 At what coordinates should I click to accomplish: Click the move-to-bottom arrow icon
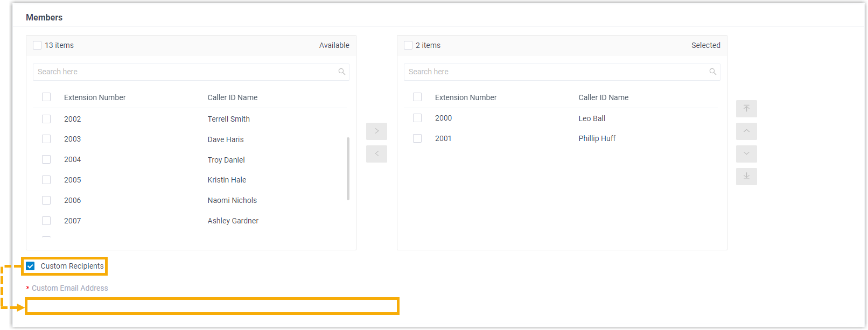pos(746,177)
